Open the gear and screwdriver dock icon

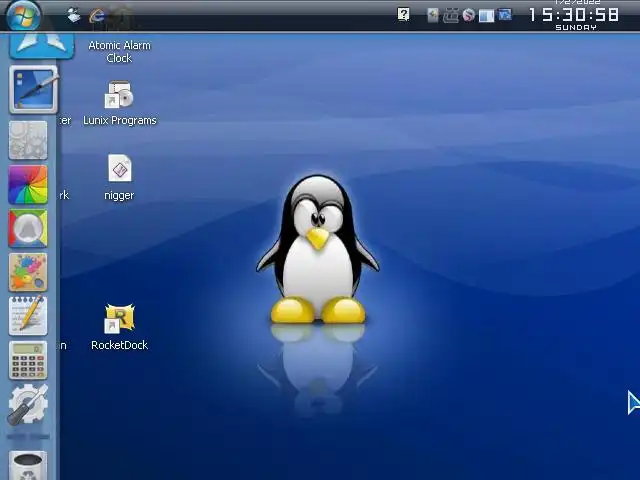tap(28, 404)
